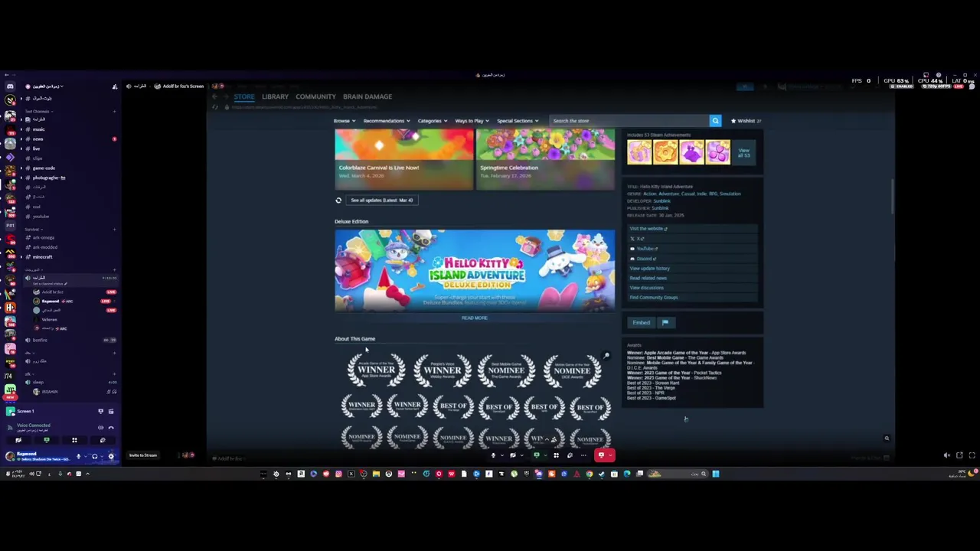Click the flag report icon next to Embed
Screen dimensions: 980x551
[665, 323]
